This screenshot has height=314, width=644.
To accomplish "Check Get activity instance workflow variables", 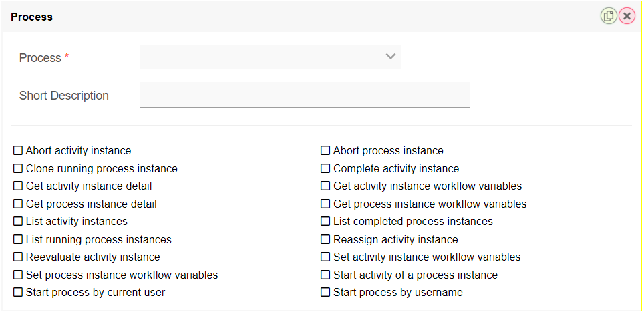I will [x=325, y=186].
